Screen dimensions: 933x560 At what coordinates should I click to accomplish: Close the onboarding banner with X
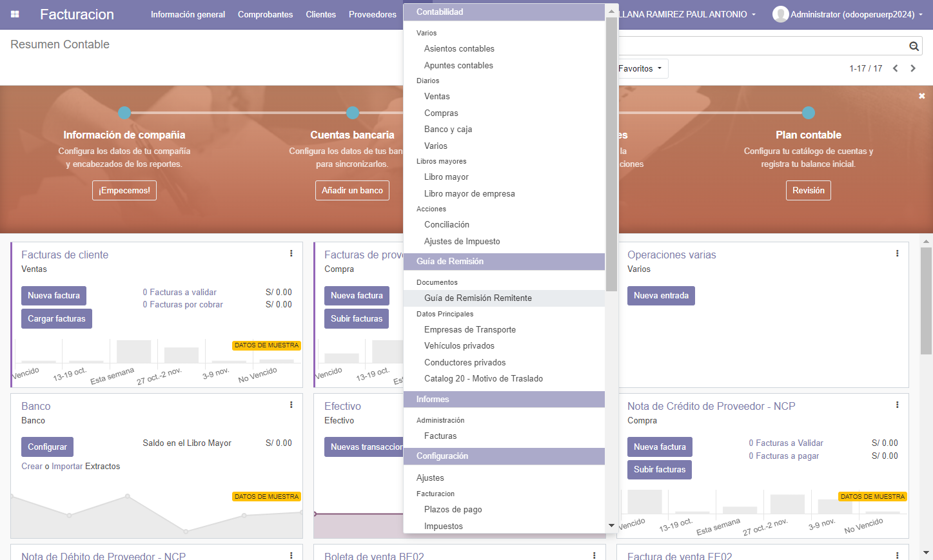tap(922, 95)
